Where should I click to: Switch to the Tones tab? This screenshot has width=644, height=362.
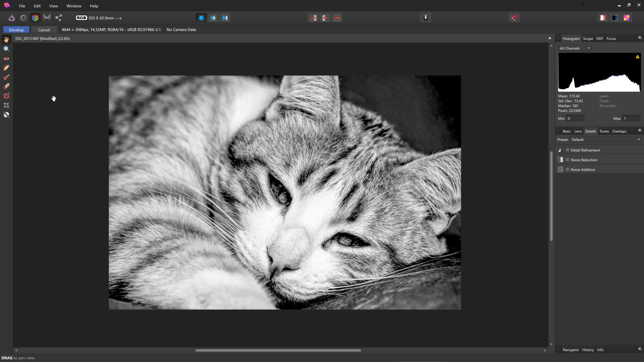604,131
